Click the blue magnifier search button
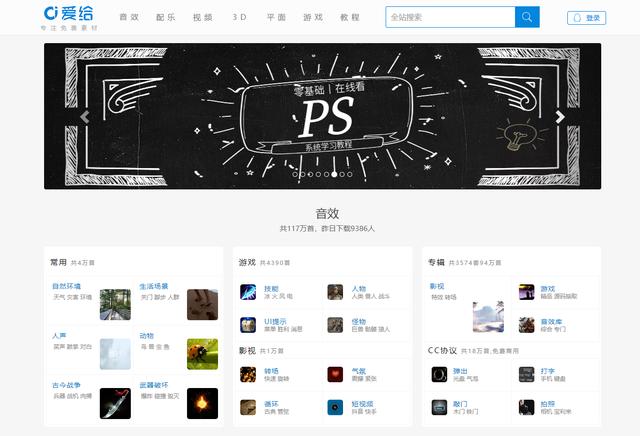This screenshot has height=436, width=640. 527,17
